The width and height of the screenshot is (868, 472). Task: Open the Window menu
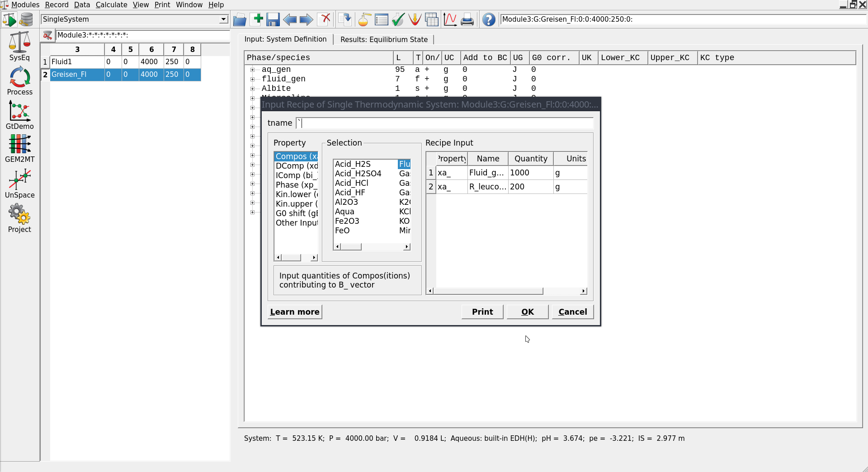(189, 5)
